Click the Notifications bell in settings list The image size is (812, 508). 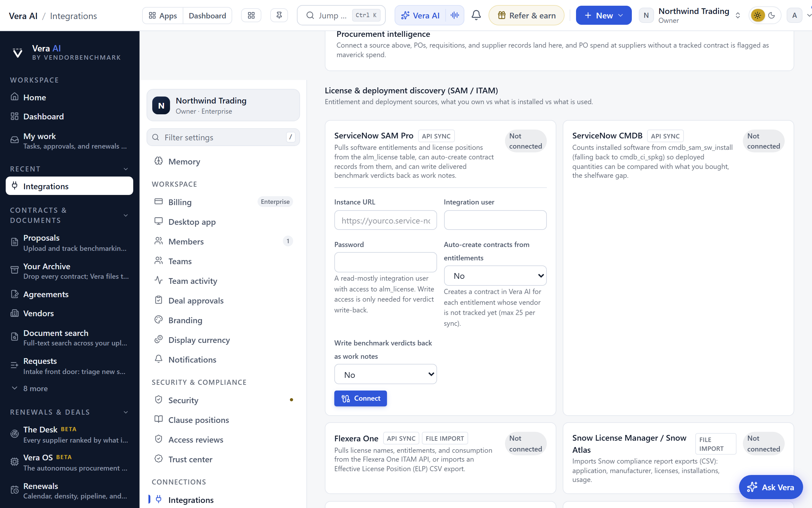158,359
